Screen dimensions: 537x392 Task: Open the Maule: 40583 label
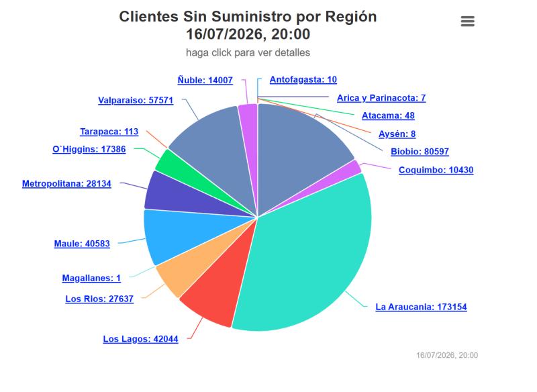point(82,244)
